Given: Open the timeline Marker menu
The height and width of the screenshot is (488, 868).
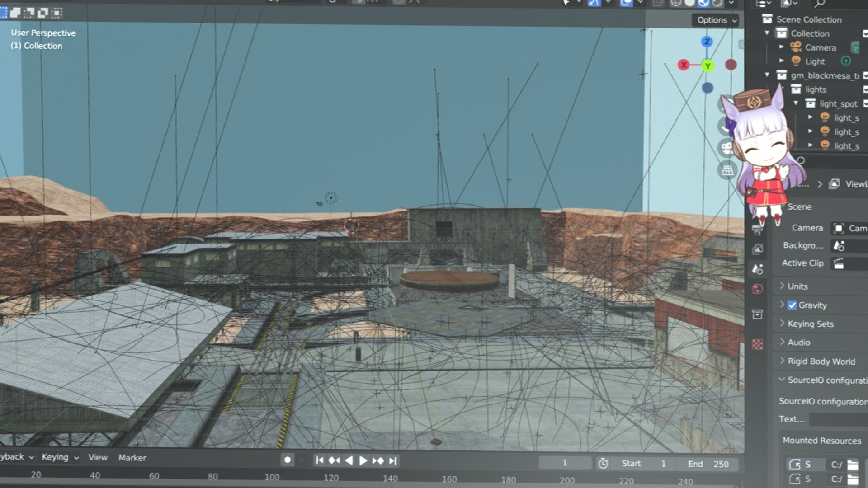Looking at the screenshot, I should point(132,458).
